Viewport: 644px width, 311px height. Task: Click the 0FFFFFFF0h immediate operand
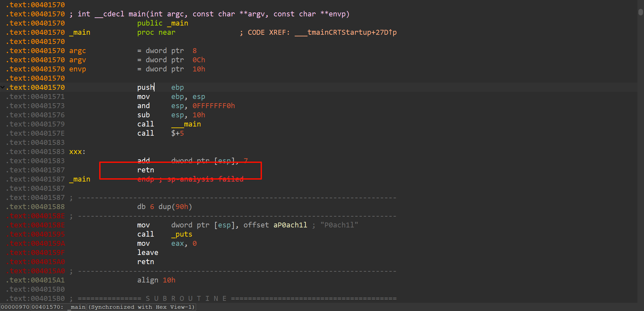(x=214, y=106)
